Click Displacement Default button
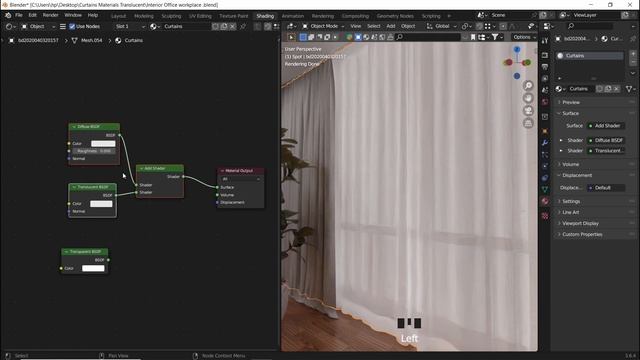This screenshot has width=640, height=360. tap(606, 188)
